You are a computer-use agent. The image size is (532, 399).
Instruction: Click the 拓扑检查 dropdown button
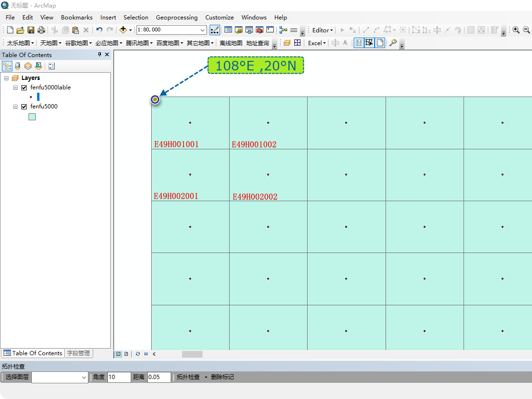[192, 377]
